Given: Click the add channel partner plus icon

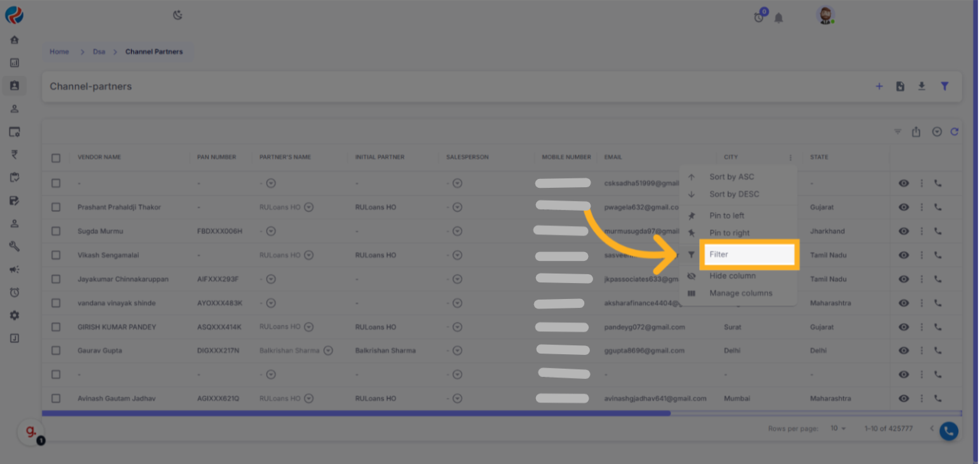Looking at the screenshot, I should coord(879,86).
